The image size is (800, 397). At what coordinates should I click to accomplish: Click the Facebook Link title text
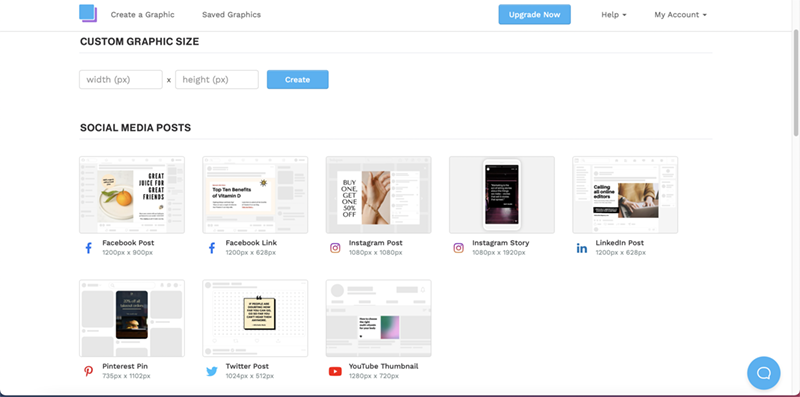tap(251, 243)
